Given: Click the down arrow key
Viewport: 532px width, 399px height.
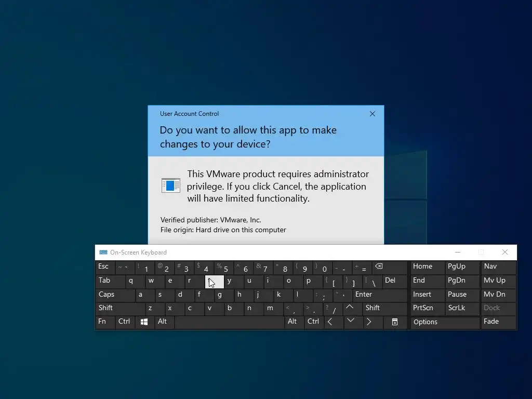Looking at the screenshot, I should pyautogui.click(x=353, y=322).
